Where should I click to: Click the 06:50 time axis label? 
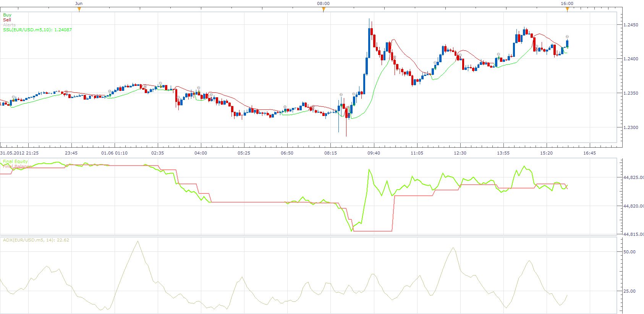click(287, 153)
